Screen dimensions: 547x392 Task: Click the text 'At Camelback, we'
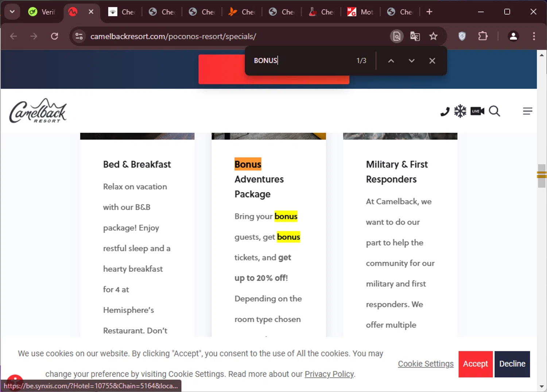click(x=399, y=202)
